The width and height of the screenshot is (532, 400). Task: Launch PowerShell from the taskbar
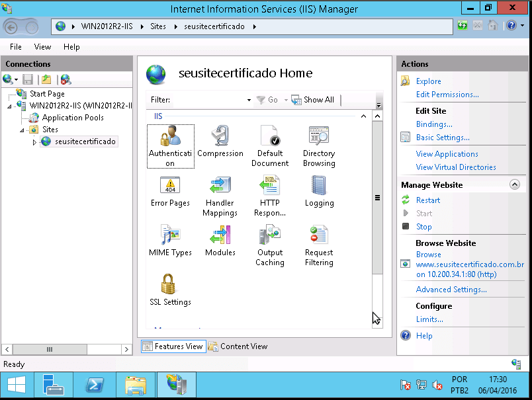[95, 385]
